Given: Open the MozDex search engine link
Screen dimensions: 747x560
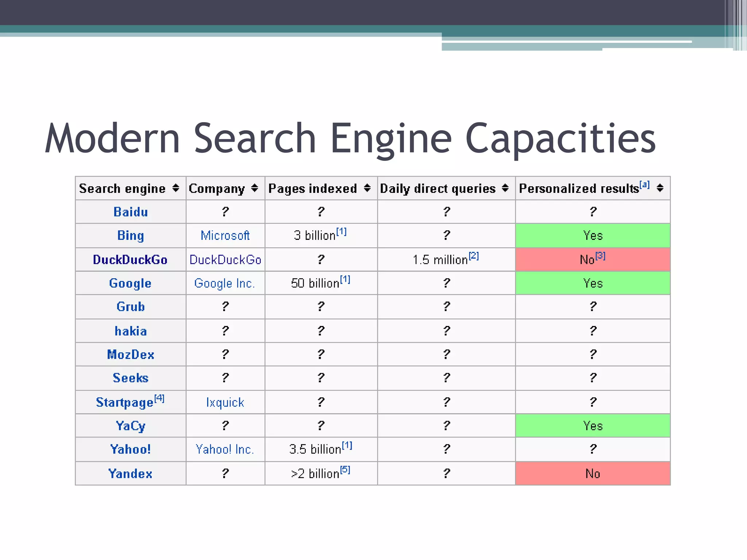Looking at the screenshot, I should pos(131,354).
